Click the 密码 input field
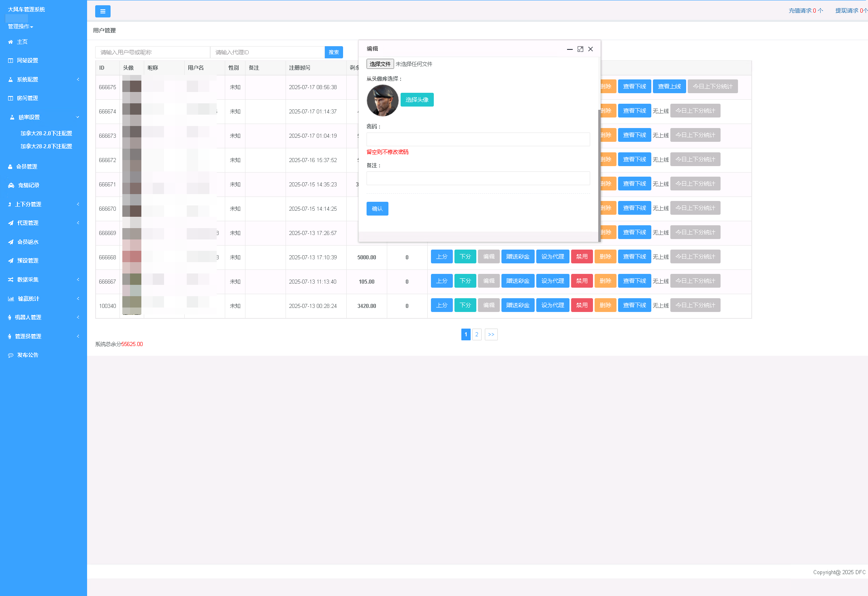The width and height of the screenshot is (868, 596). (478, 139)
